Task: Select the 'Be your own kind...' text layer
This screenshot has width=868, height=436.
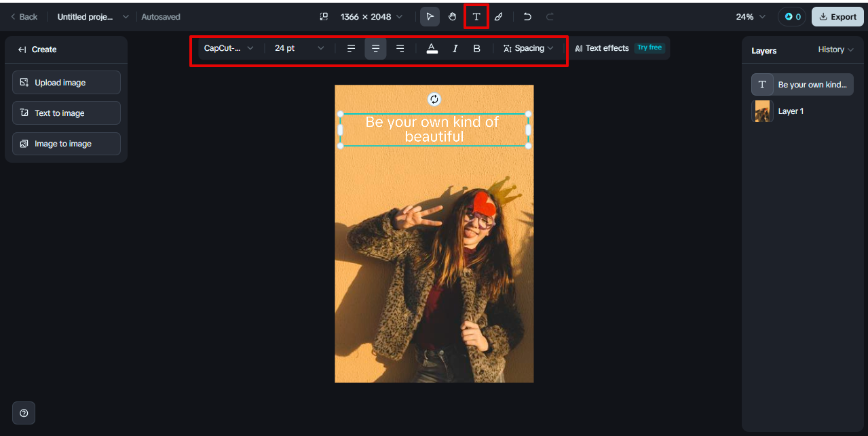Action: pos(802,84)
